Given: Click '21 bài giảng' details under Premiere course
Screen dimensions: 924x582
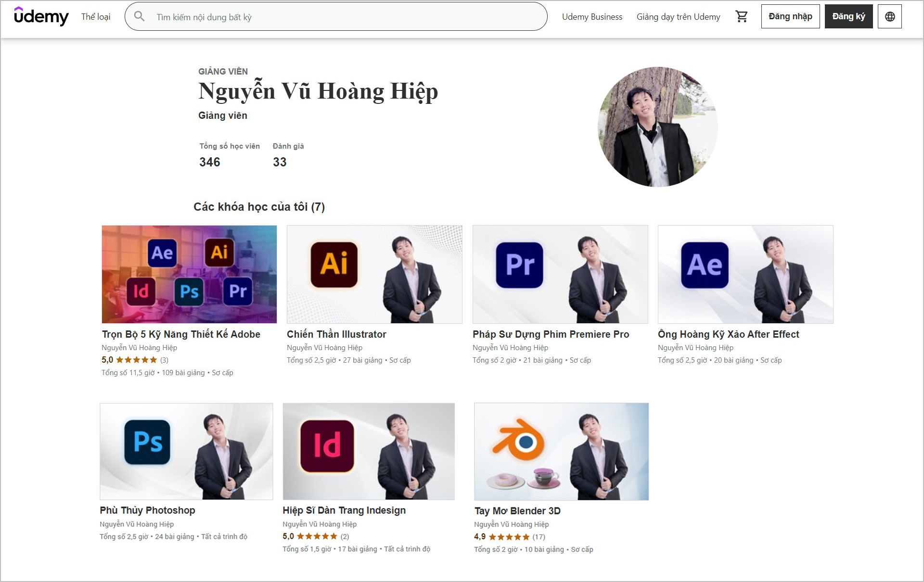Looking at the screenshot, I should (x=543, y=360).
